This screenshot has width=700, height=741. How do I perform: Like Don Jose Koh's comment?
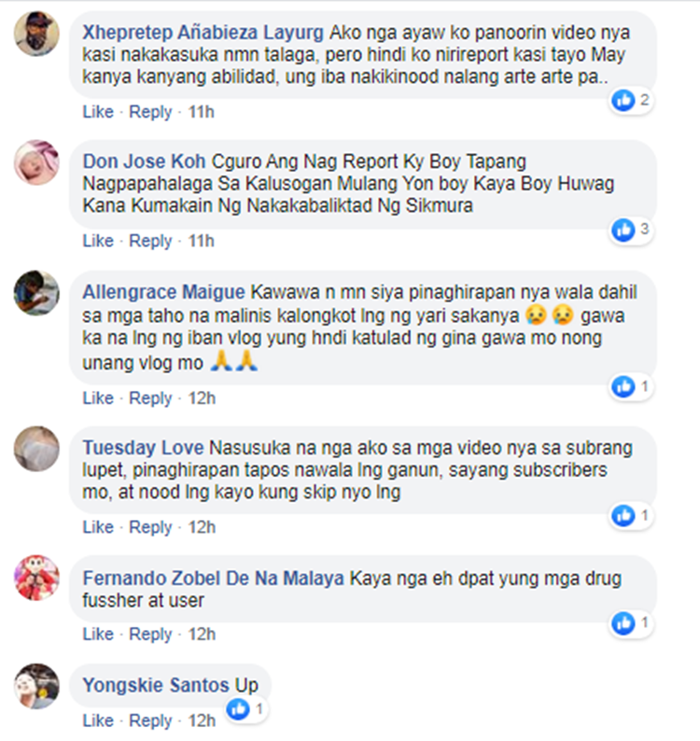[x=98, y=241]
